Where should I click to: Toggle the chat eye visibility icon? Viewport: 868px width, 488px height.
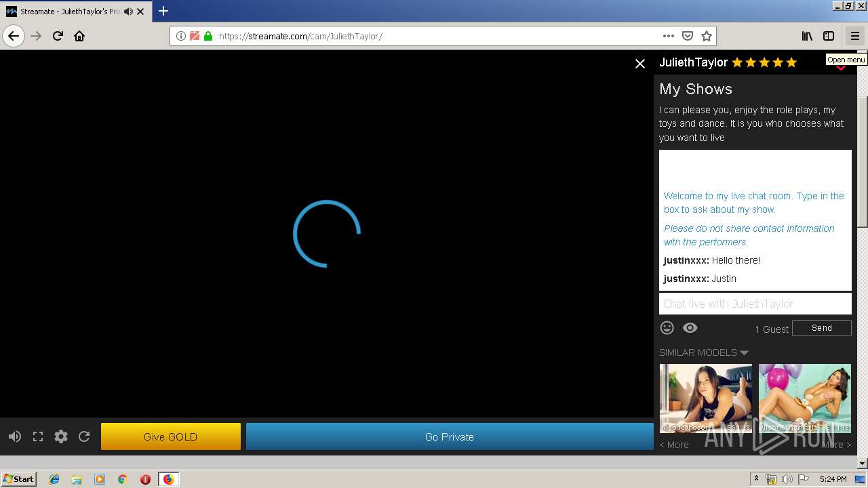coord(690,328)
